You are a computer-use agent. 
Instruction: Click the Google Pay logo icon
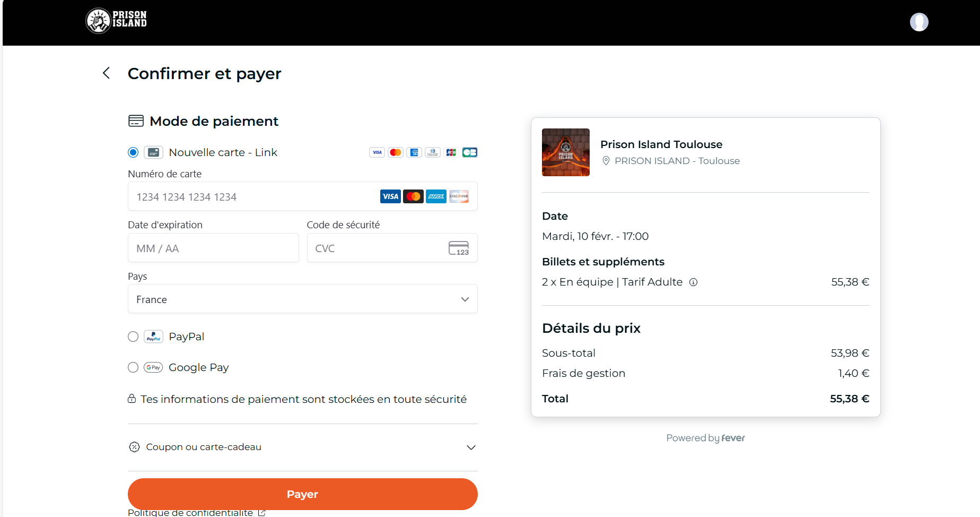coord(153,367)
